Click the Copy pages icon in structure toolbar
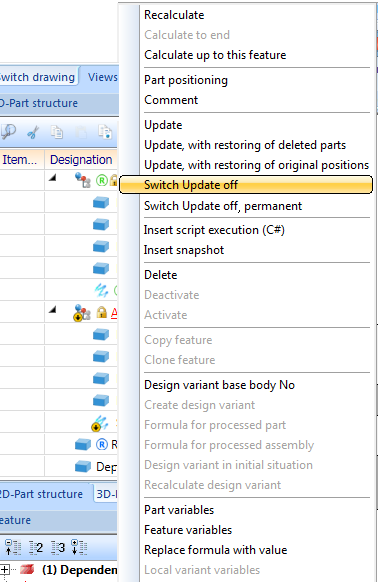The width and height of the screenshot is (378, 582). [x=56, y=132]
